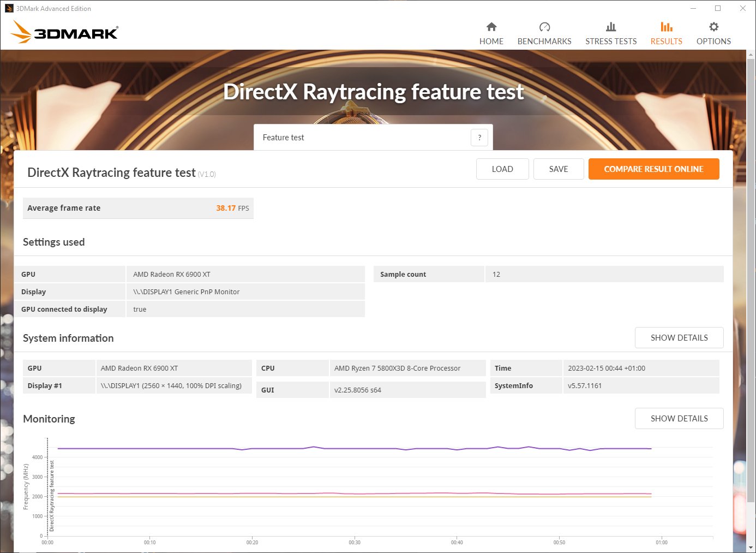Click the Options gear icon
This screenshot has height=553, width=756.
pos(713,27)
